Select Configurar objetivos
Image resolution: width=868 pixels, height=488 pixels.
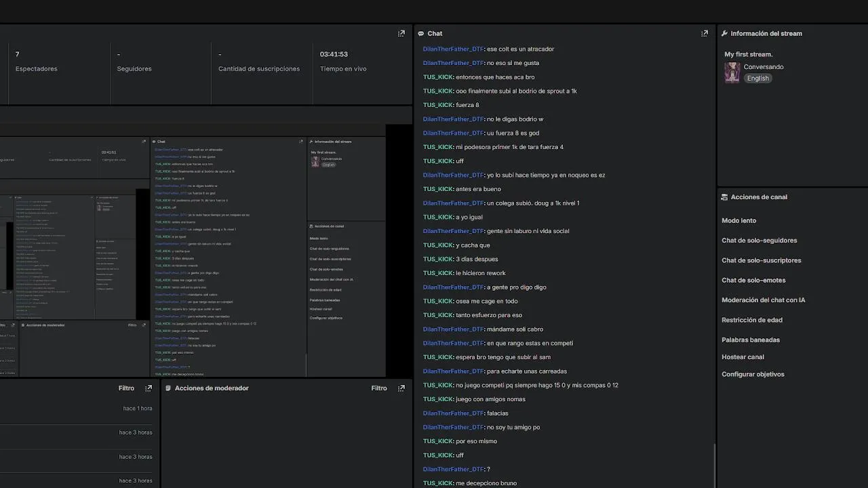pos(753,374)
